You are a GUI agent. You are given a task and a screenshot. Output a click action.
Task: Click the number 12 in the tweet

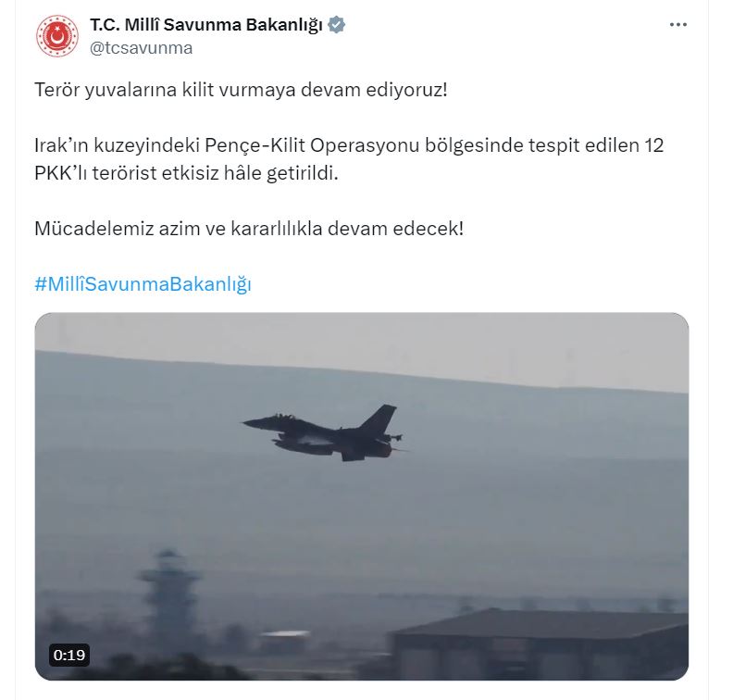pos(654,145)
